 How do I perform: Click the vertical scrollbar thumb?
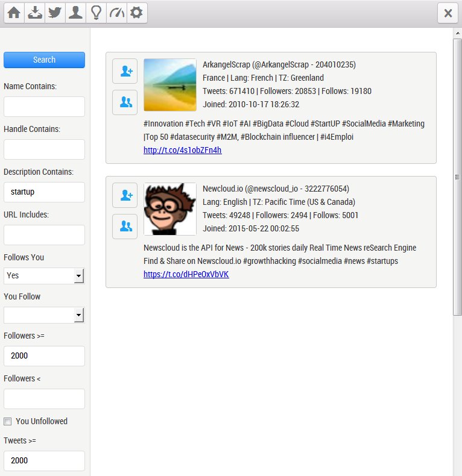[x=457, y=177]
